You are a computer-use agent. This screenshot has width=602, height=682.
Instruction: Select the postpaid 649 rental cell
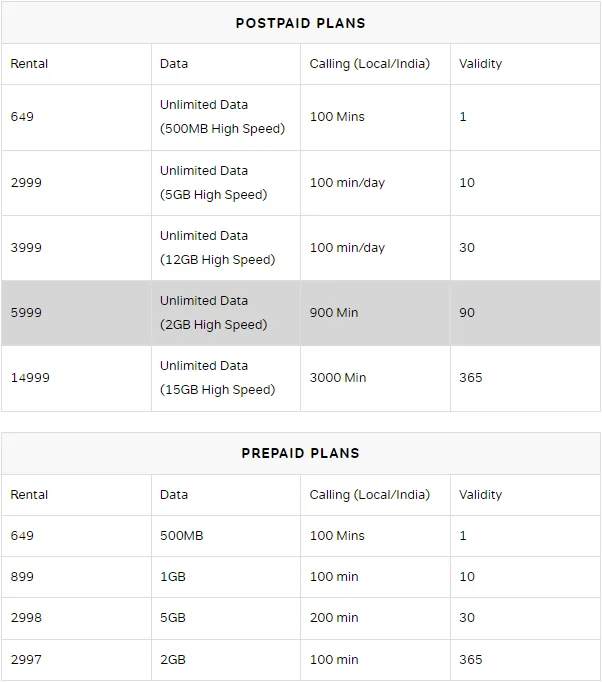[x=76, y=117]
